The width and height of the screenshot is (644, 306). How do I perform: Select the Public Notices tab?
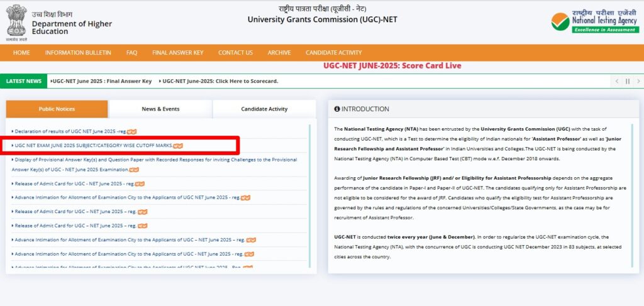(x=57, y=109)
